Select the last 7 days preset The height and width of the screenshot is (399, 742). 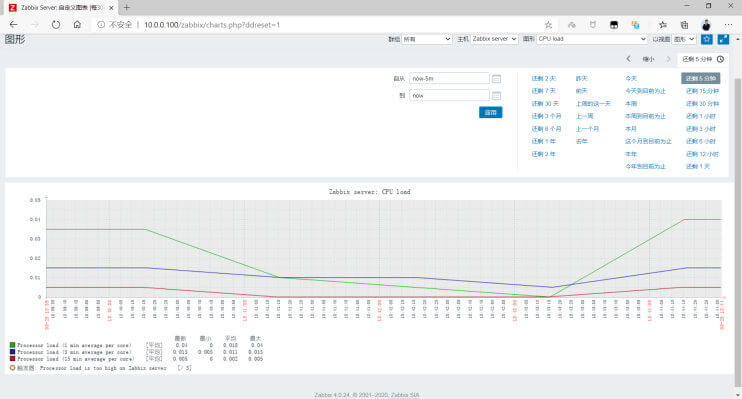tap(543, 91)
